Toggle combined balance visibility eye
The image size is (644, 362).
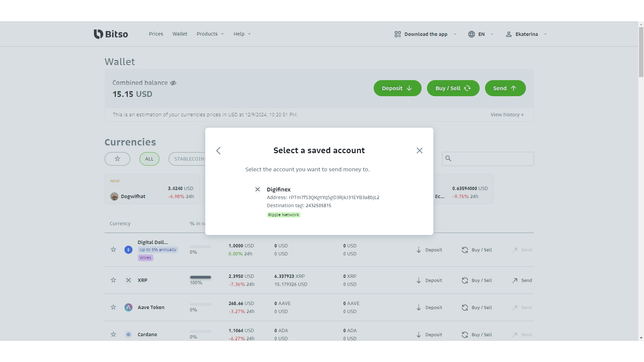173,83
